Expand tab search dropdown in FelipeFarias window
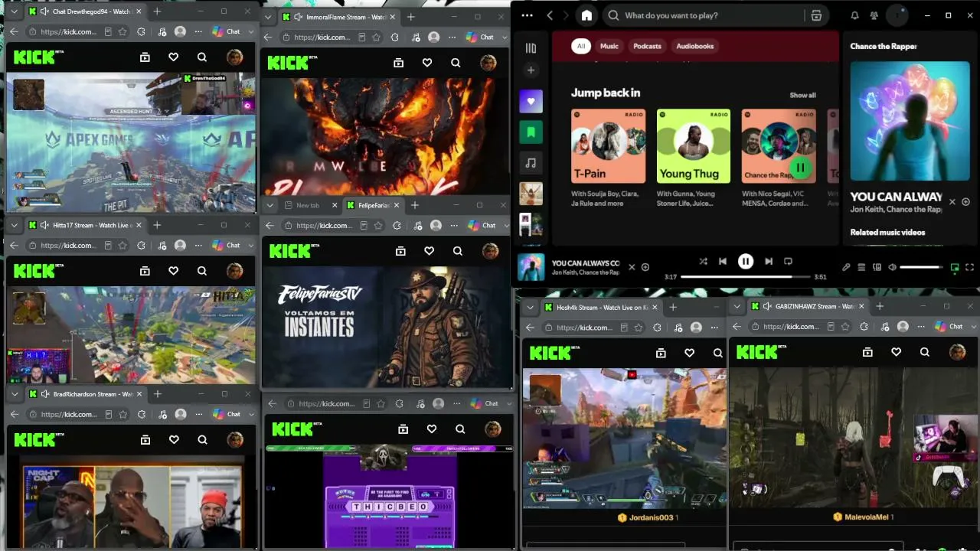This screenshot has height=551, width=980. pos(269,205)
